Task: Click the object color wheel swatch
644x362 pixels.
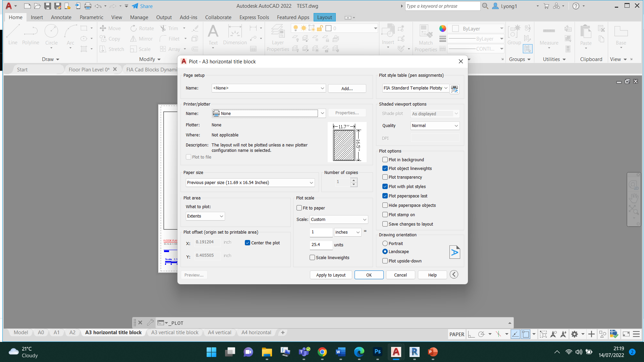Action: coord(443,28)
